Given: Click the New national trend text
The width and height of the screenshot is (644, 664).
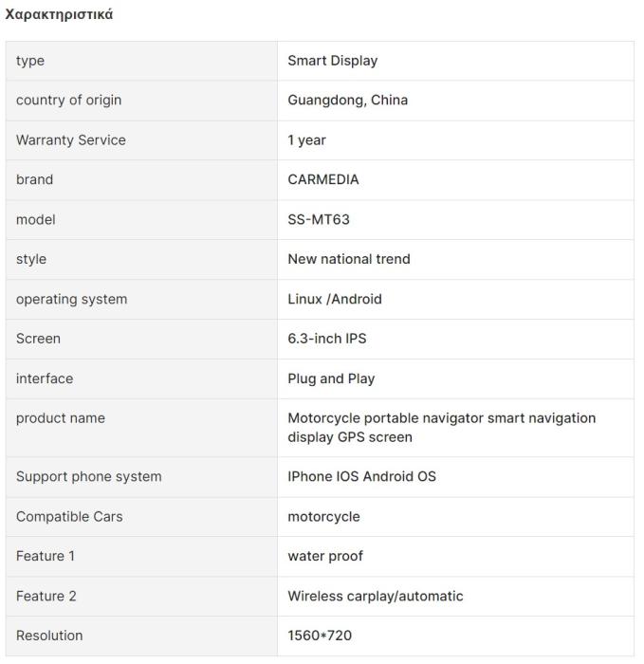Looking at the screenshot, I should click(348, 260).
